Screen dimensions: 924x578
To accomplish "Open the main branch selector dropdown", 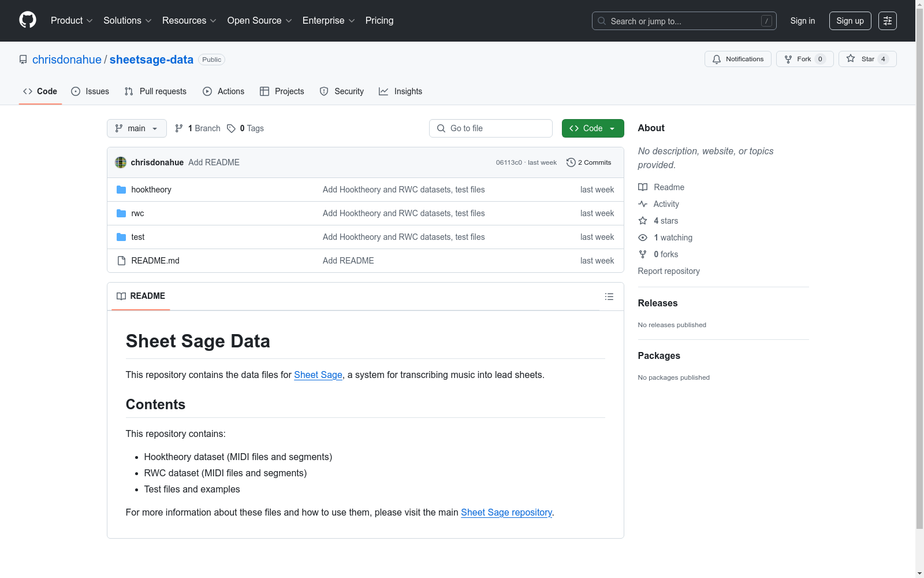I will (x=137, y=128).
